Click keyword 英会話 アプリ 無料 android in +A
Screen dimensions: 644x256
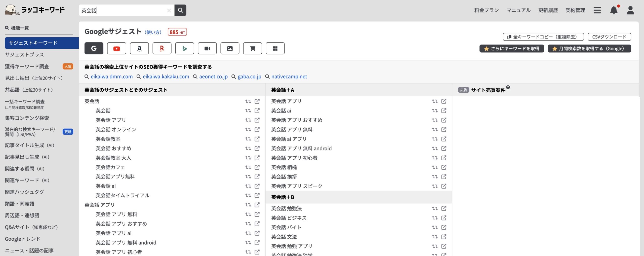(301, 148)
